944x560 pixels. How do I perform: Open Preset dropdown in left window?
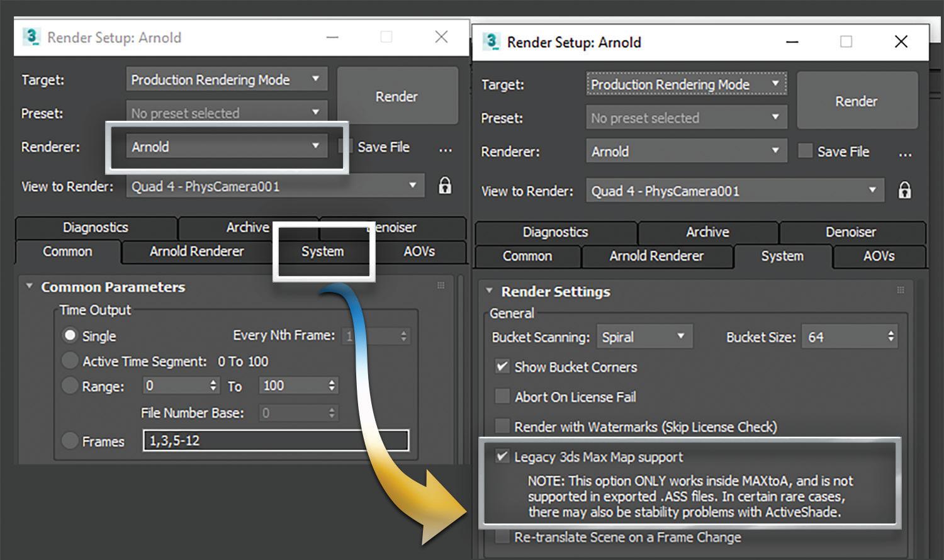[x=227, y=113]
